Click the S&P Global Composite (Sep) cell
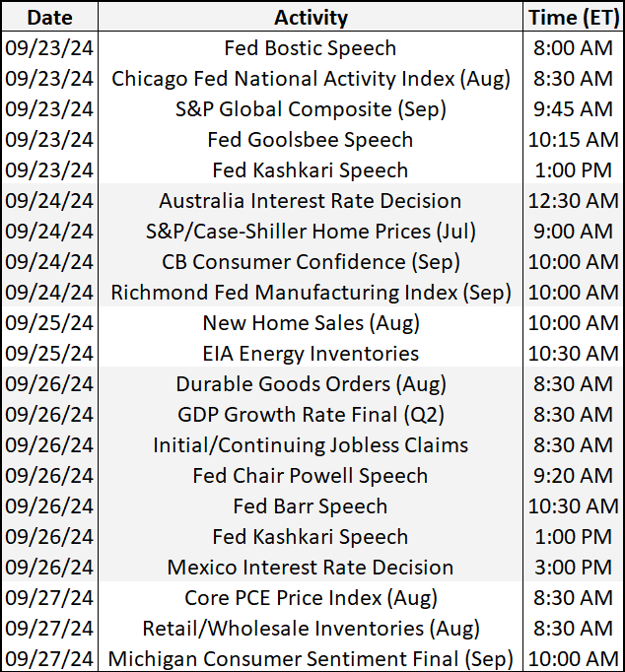The height and width of the screenshot is (672, 625). (311, 109)
